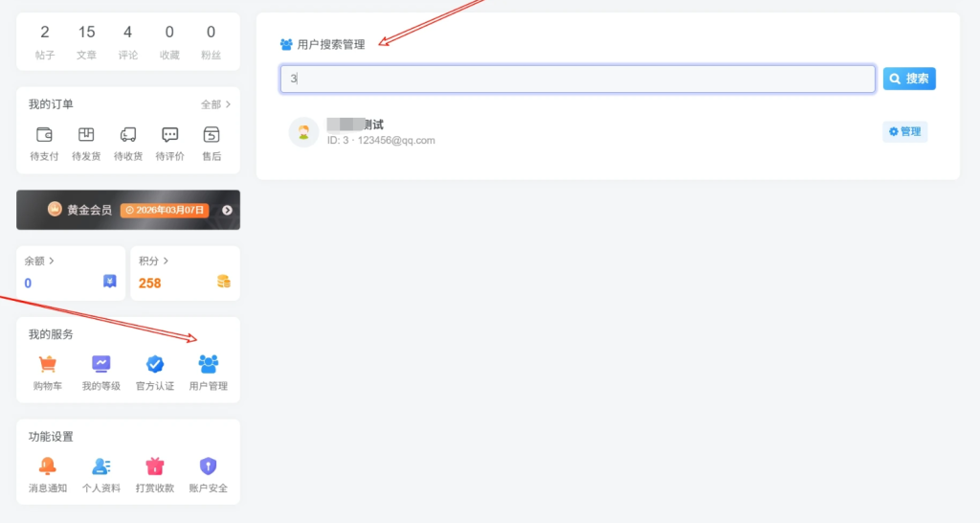The width and height of the screenshot is (980, 523).
Task: Open the 售后 after-sales icon
Action: click(x=212, y=134)
